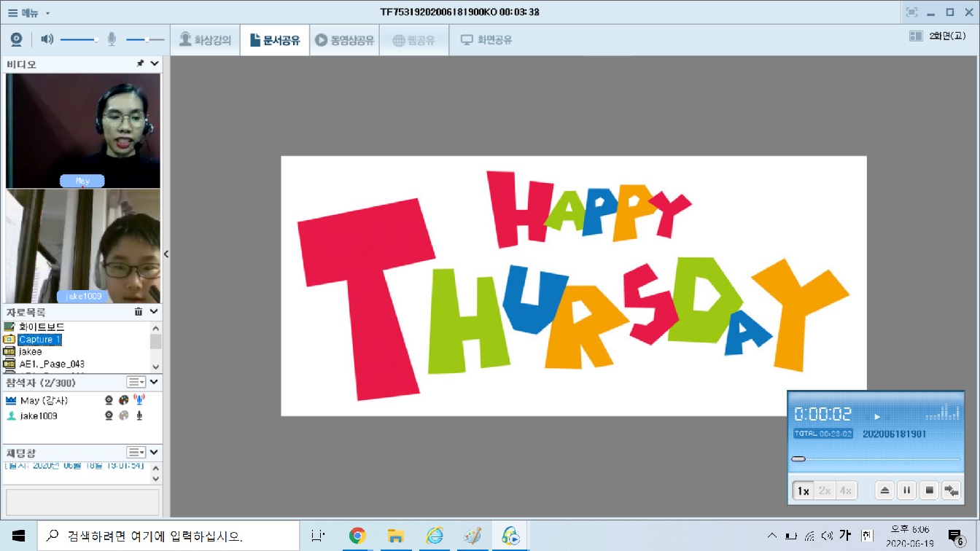
Task: Click the webcam icon in the top toolbar
Action: coord(16,39)
